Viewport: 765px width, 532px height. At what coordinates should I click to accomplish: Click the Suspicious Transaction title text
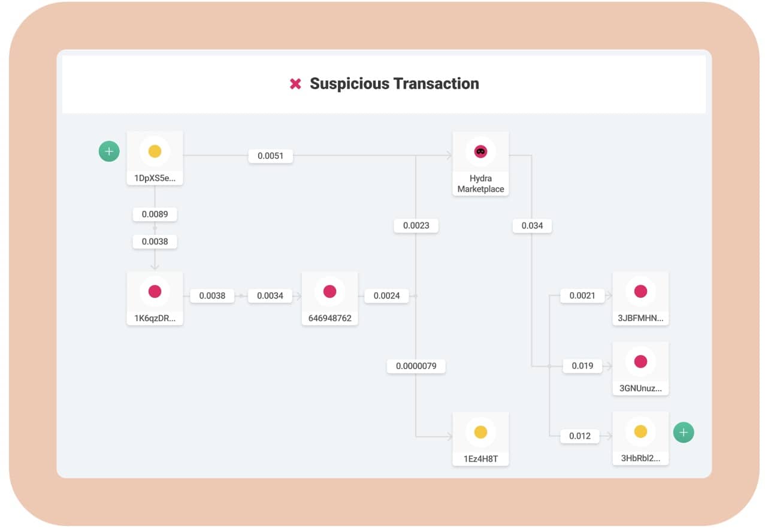tap(394, 84)
